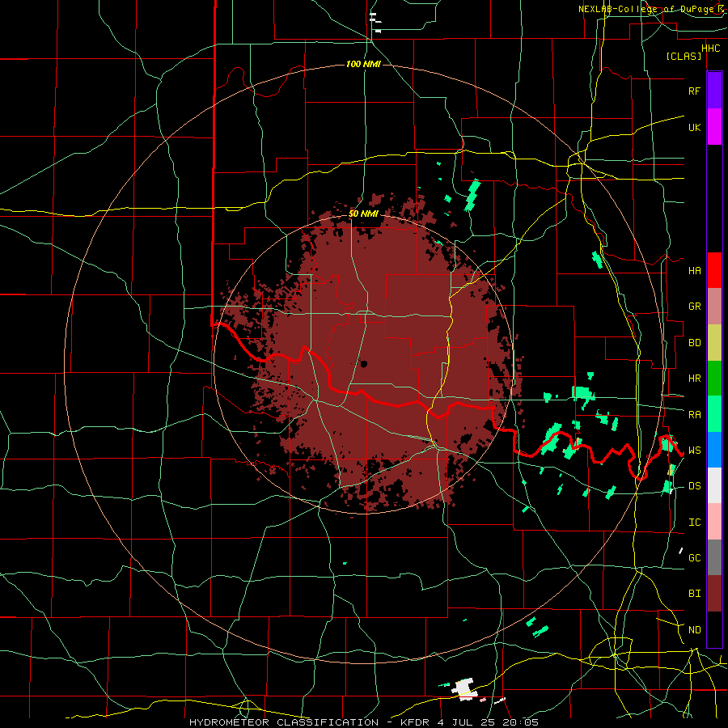Image resolution: width=728 pixels, height=728 pixels.
Task: Click the DS legend label
Action: pos(694,485)
